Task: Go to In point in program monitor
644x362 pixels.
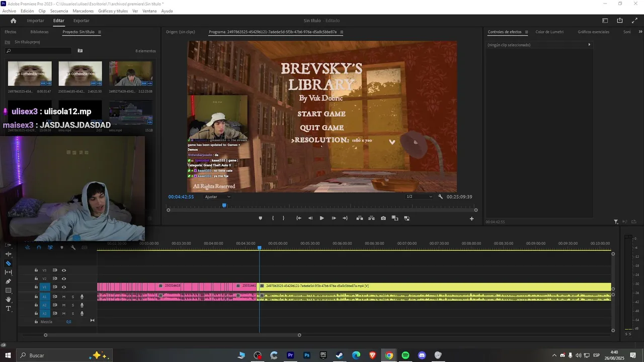Action: [298, 218]
